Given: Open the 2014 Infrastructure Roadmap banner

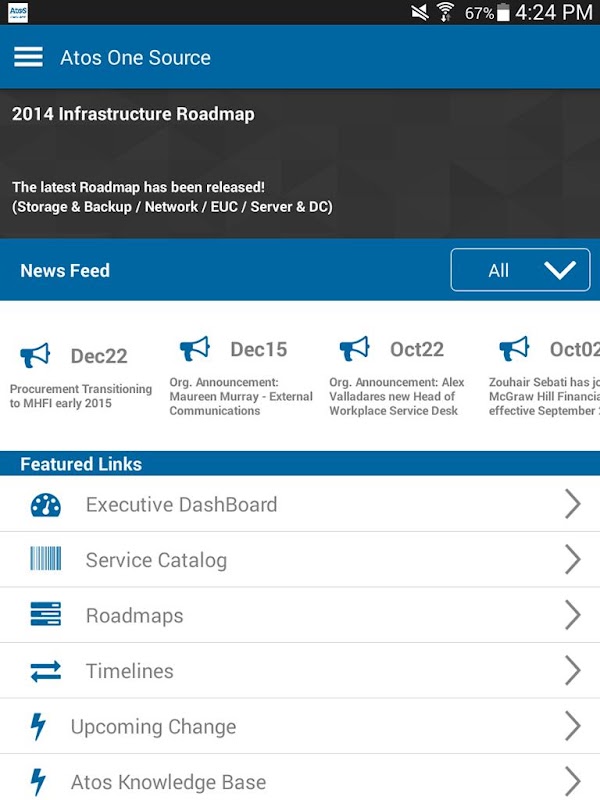Looking at the screenshot, I should (x=300, y=164).
